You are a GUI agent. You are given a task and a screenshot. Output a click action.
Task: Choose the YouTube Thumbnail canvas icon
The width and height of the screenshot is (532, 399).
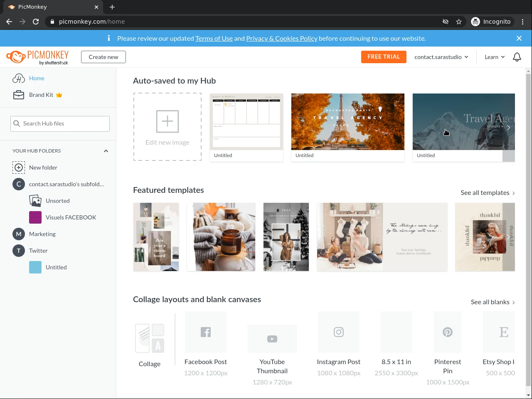click(272, 339)
